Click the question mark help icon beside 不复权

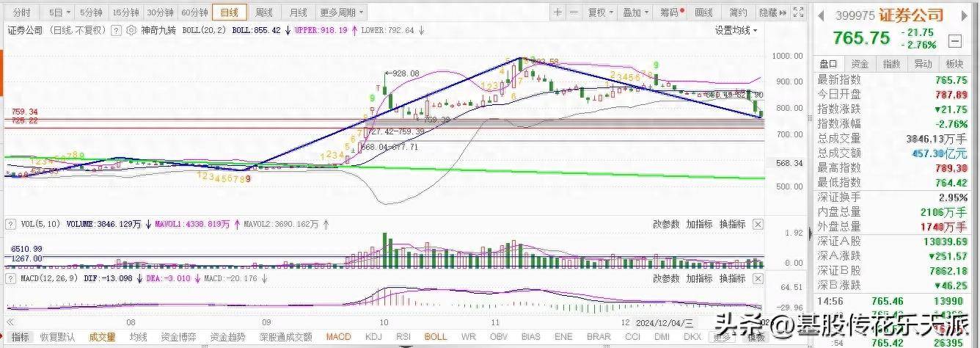(x=114, y=30)
